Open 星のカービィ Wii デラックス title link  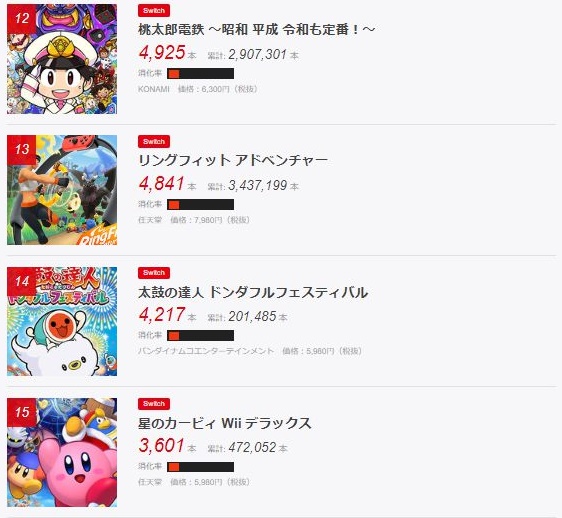[225, 423]
